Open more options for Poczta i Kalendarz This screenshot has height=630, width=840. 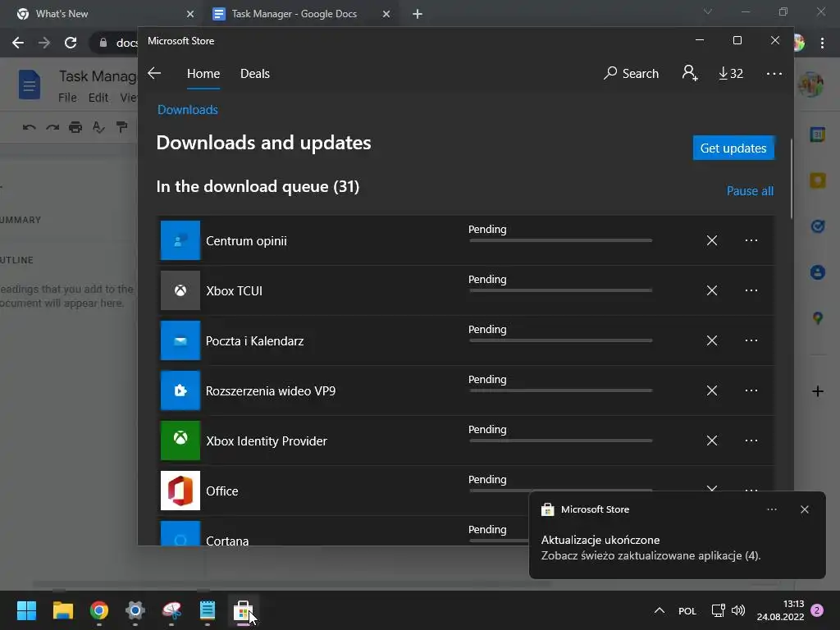[x=751, y=340]
